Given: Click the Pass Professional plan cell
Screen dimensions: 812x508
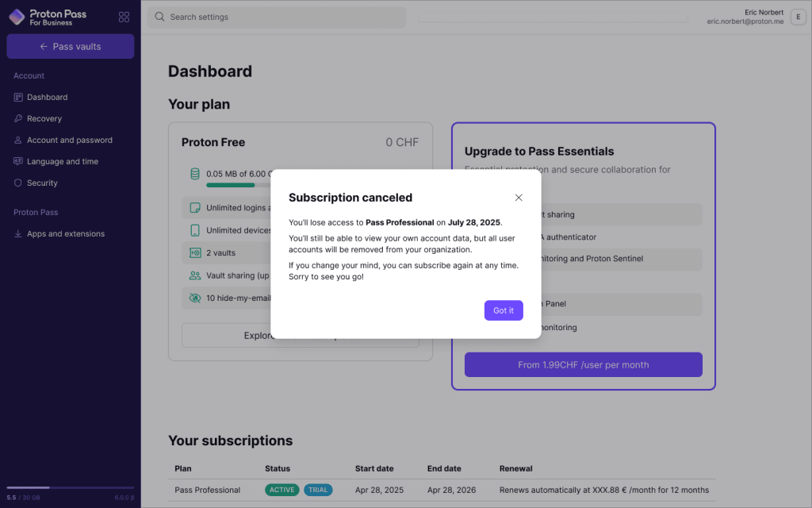Looking at the screenshot, I should [x=207, y=490].
